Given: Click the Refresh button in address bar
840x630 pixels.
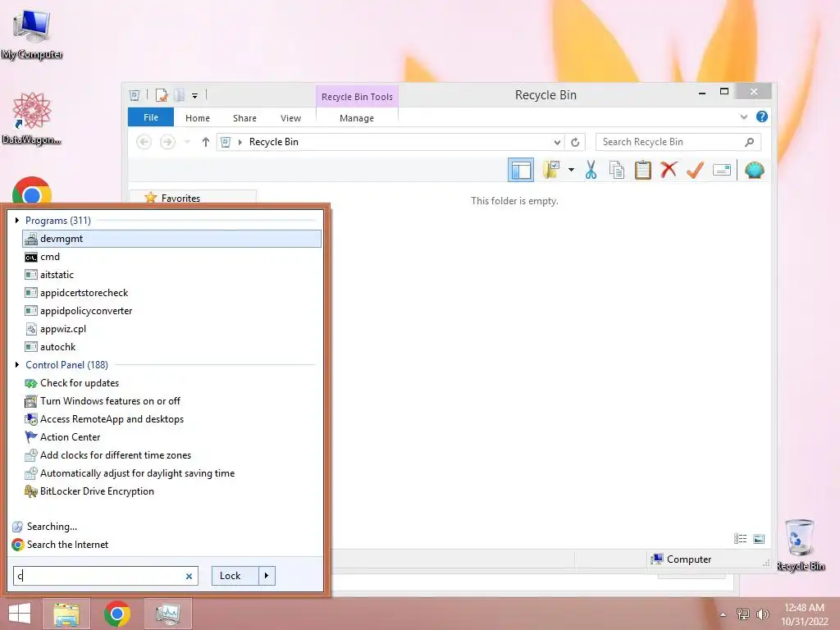Looking at the screenshot, I should click(575, 142).
